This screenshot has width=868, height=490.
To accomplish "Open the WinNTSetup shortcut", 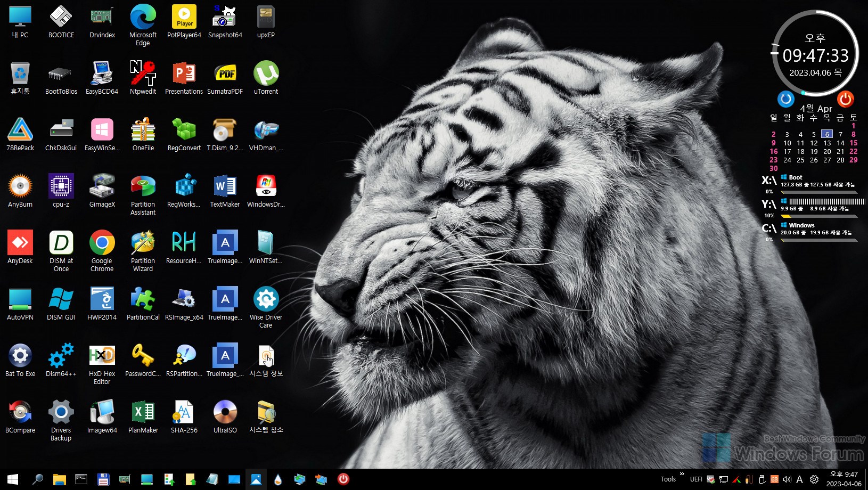I will coord(266,248).
